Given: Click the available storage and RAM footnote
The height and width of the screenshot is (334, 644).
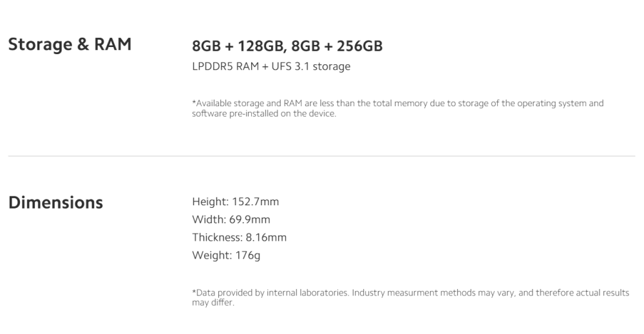Looking at the screenshot, I should tap(397, 108).
